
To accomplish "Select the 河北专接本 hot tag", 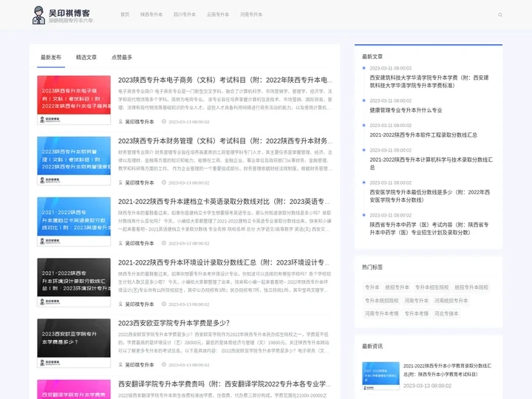I will pyautogui.click(x=446, y=313).
